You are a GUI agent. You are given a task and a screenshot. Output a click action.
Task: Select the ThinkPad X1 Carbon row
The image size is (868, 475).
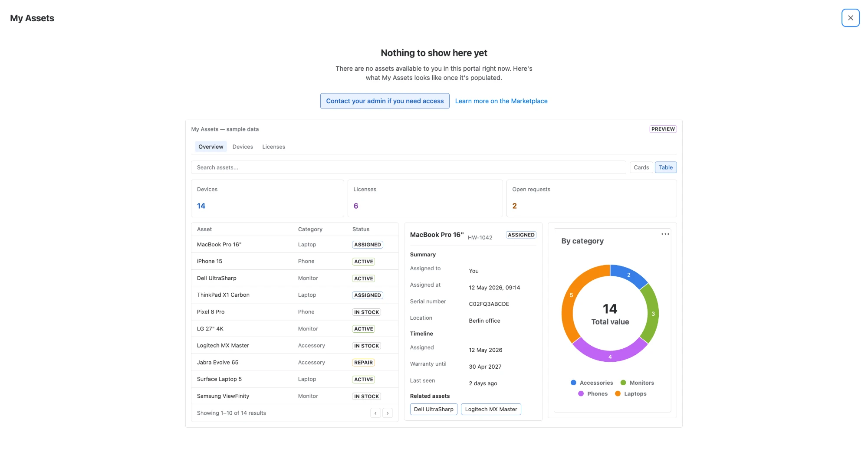[x=295, y=295]
